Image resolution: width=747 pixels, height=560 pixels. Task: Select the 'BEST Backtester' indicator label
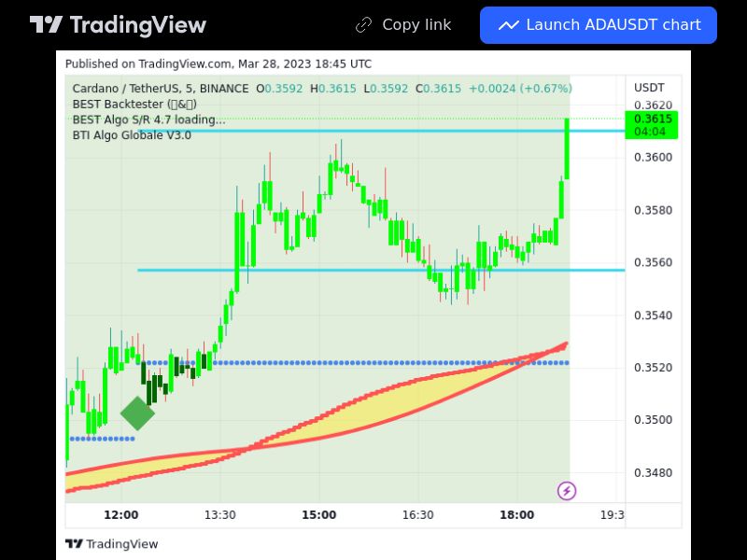[134, 105]
